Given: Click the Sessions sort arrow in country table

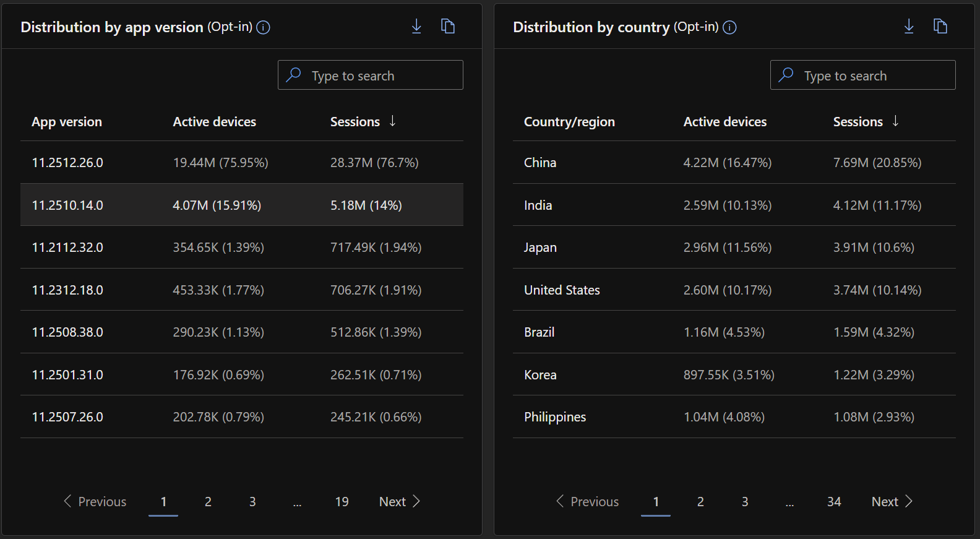Looking at the screenshot, I should point(896,121).
